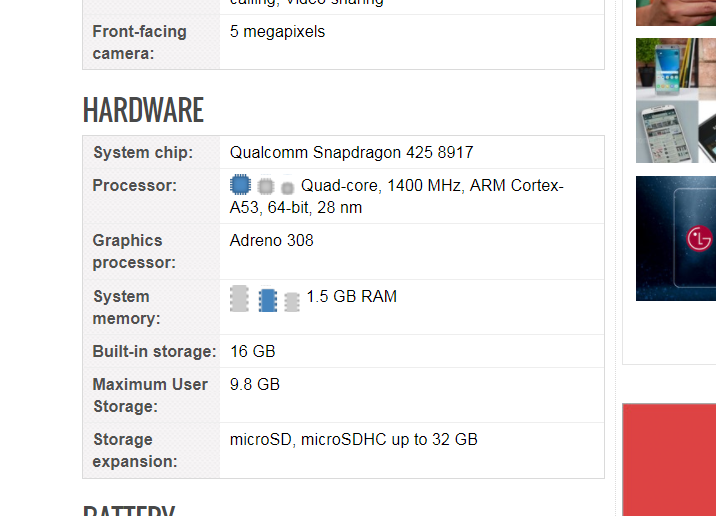
Task: Click the System chip label
Action: 143,153
